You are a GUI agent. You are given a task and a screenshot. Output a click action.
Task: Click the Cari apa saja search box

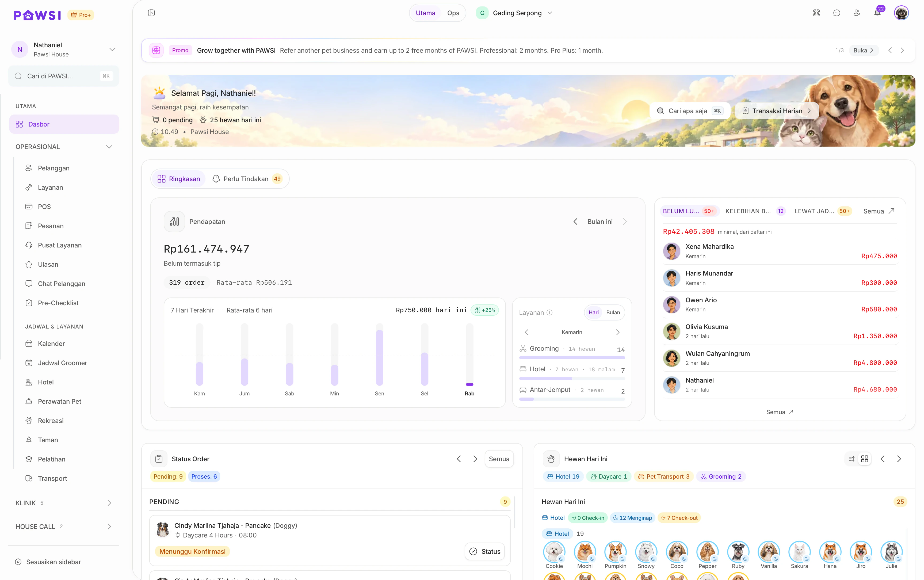tap(690, 111)
